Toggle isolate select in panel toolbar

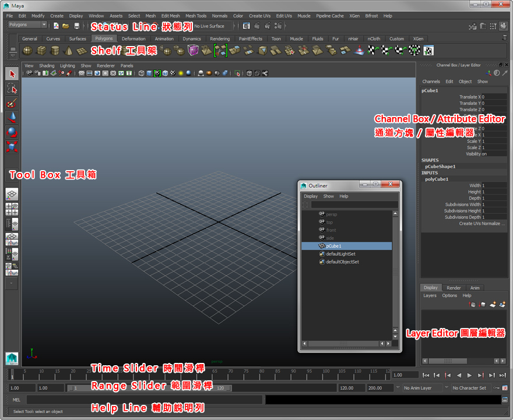point(237,73)
